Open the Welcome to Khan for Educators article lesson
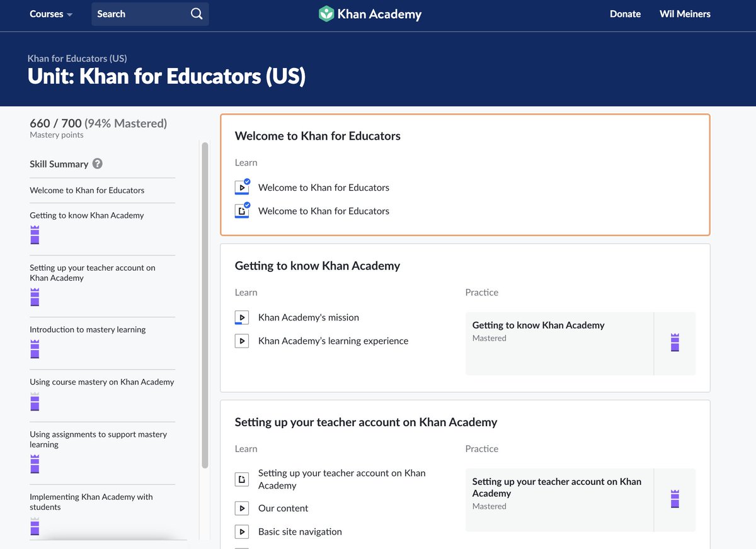 [324, 211]
